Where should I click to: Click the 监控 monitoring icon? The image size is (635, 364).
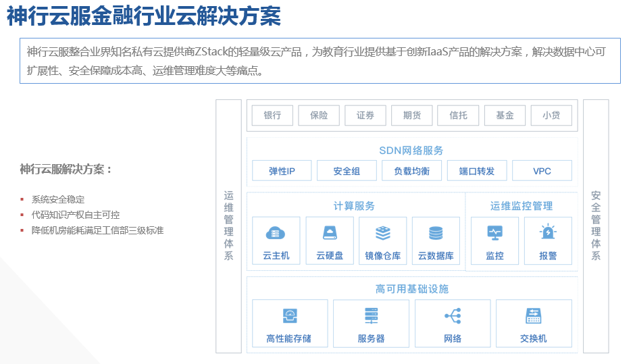pyautogui.click(x=494, y=233)
